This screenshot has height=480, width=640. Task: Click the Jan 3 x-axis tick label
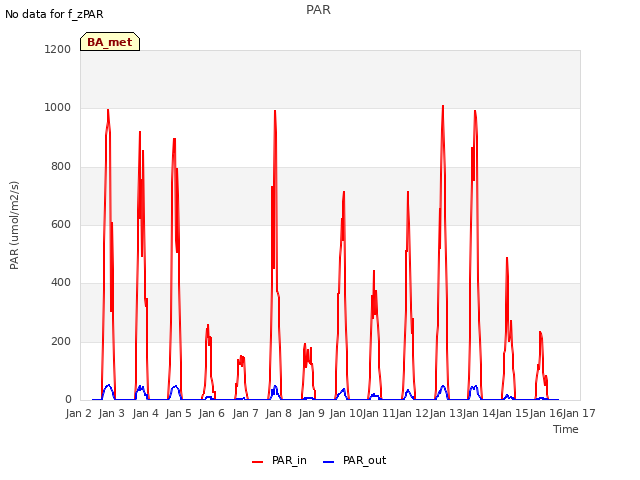click(x=111, y=413)
